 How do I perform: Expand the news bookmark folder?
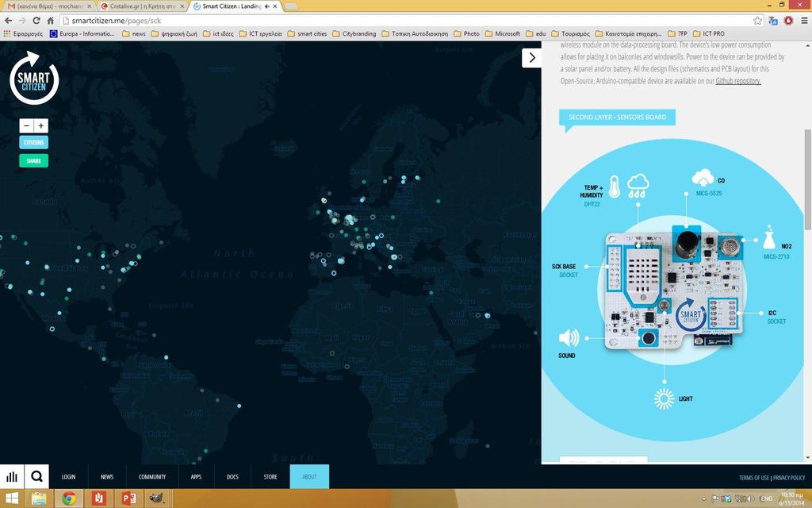coord(133,33)
